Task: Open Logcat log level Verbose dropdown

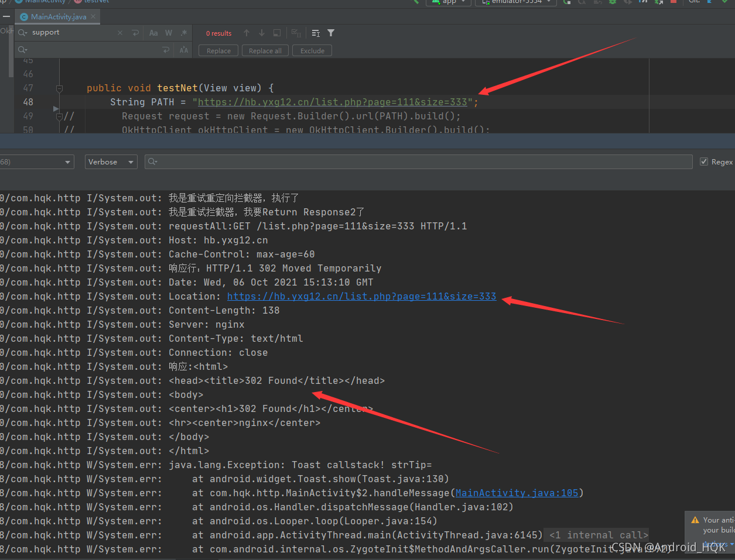Action: click(x=111, y=162)
